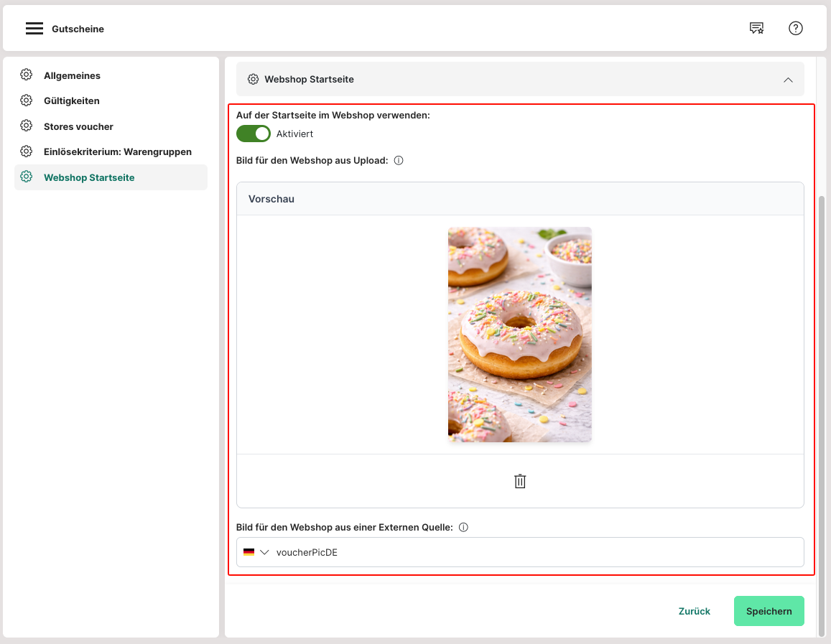
Task: Select Stores voucher sidebar item
Action: pos(78,126)
